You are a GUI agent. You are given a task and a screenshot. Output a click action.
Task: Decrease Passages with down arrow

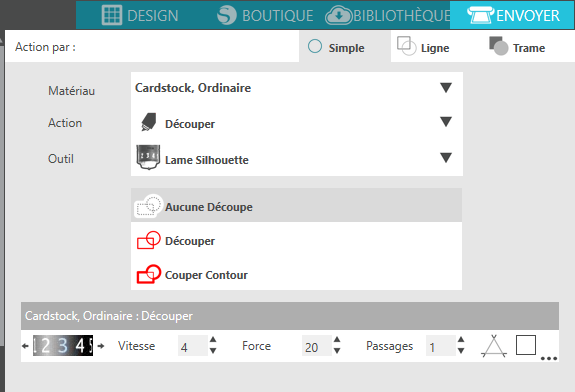(x=461, y=351)
